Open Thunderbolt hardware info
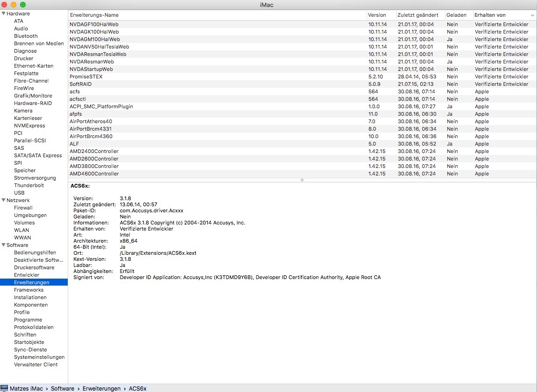The width and height of the screenshot is (537, 392). [x=29, y=186]
